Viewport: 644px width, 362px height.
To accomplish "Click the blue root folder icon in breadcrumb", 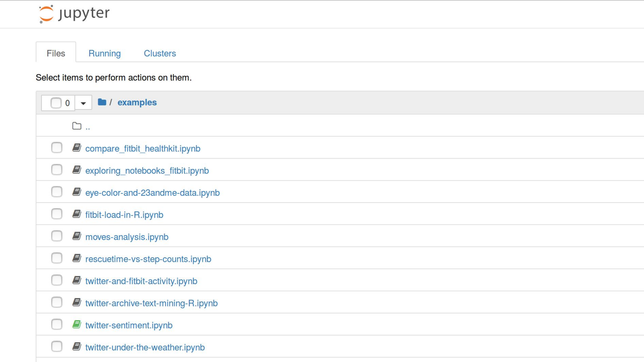I will [x=102, y=102].
